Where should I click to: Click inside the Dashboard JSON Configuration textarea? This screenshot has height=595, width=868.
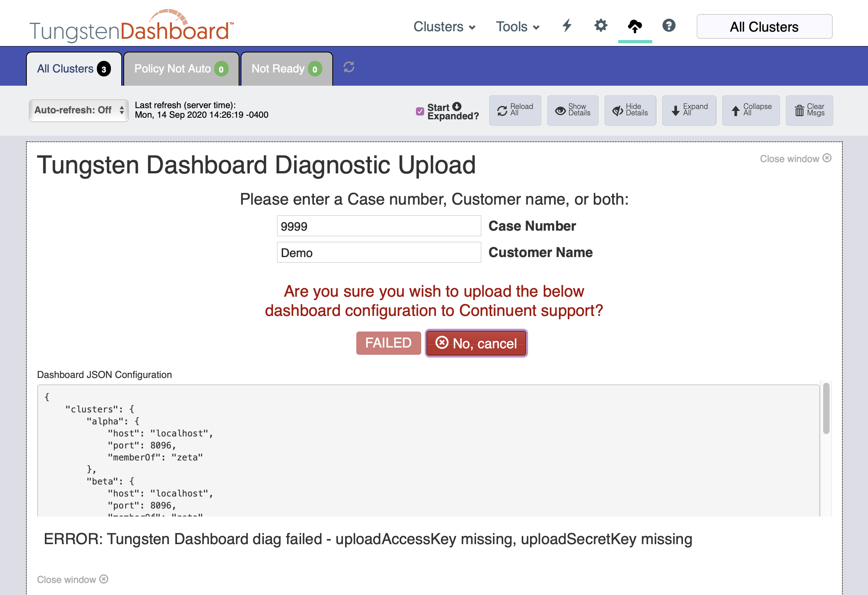pyautogui.click(x=428, y=450)
